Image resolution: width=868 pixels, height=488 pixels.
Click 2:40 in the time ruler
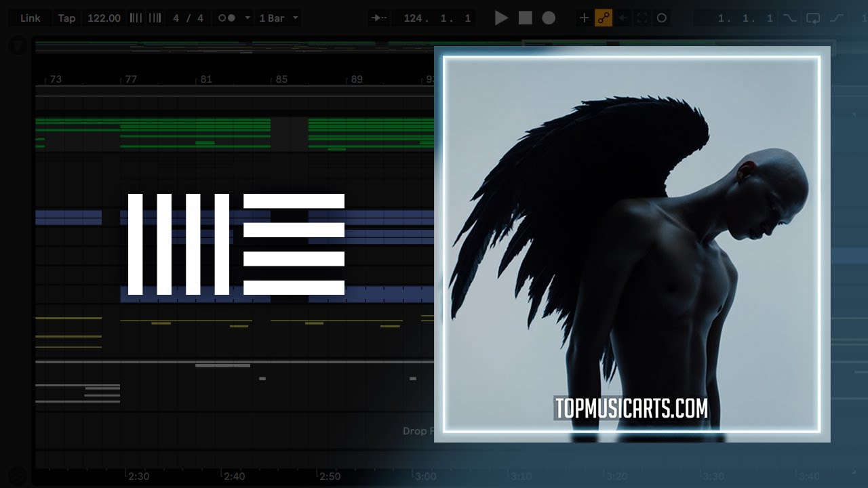(x=234, y=476)
